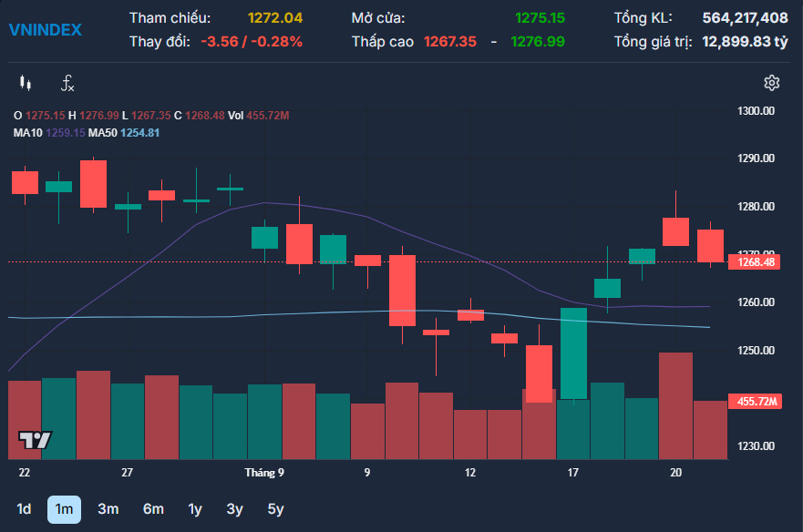Viewport: 803px width, 532px height.
Task: Click the large green candle near 17
Action: click(x=573, y=353)
